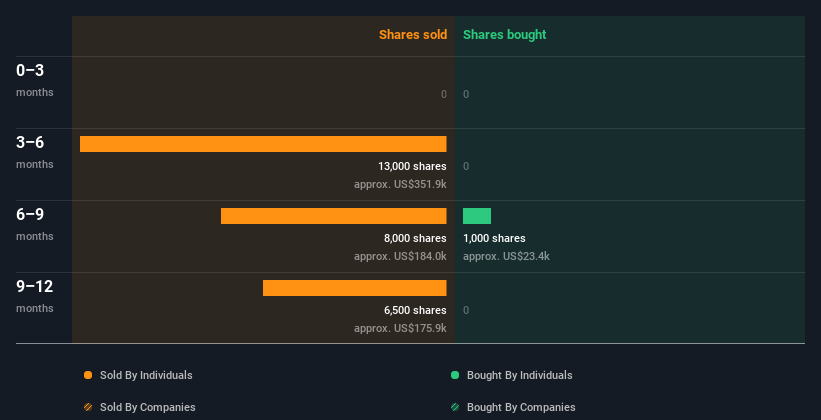Click the green 1,000 shares bought bar

477,216
